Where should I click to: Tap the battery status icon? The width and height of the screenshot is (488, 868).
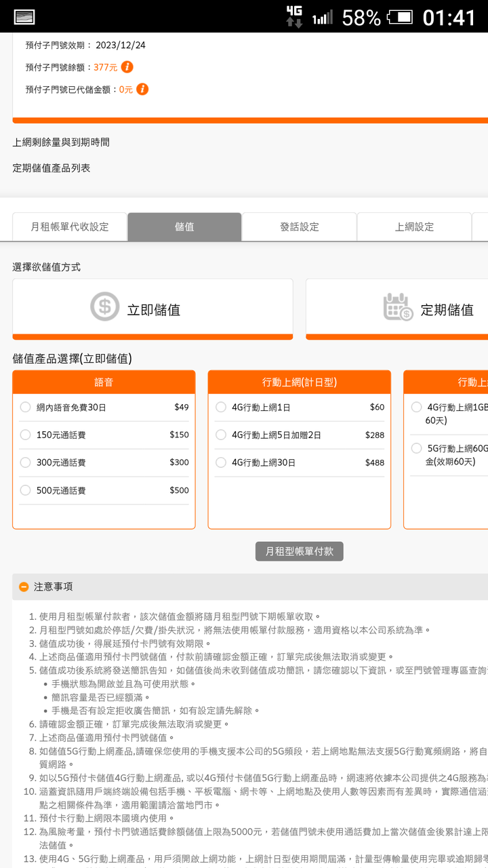tap(401, 17)
